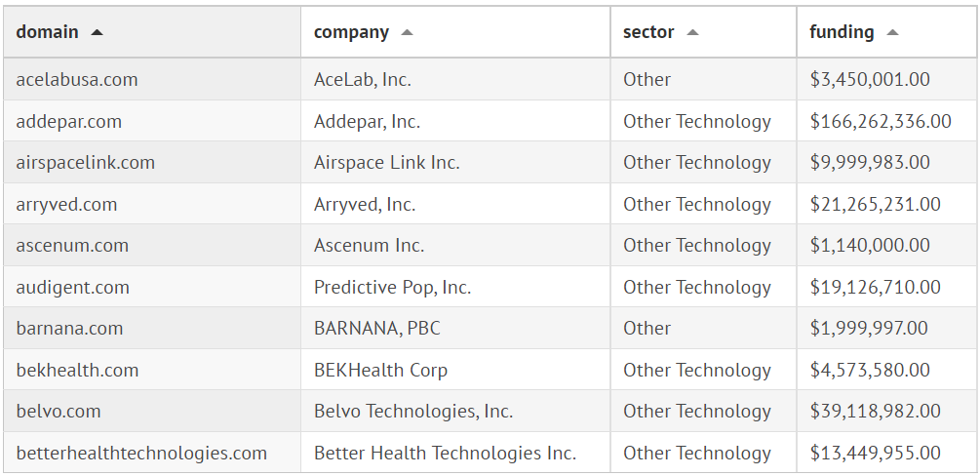Select the $166,262,336.00 funding cell
980x476 pixels.
[x=881, y=122]
